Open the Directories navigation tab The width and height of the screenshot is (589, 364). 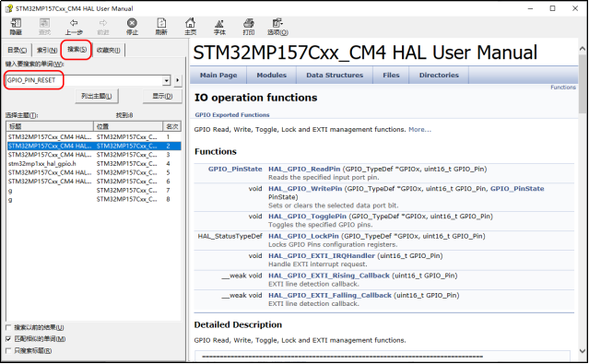pos(439,76)
